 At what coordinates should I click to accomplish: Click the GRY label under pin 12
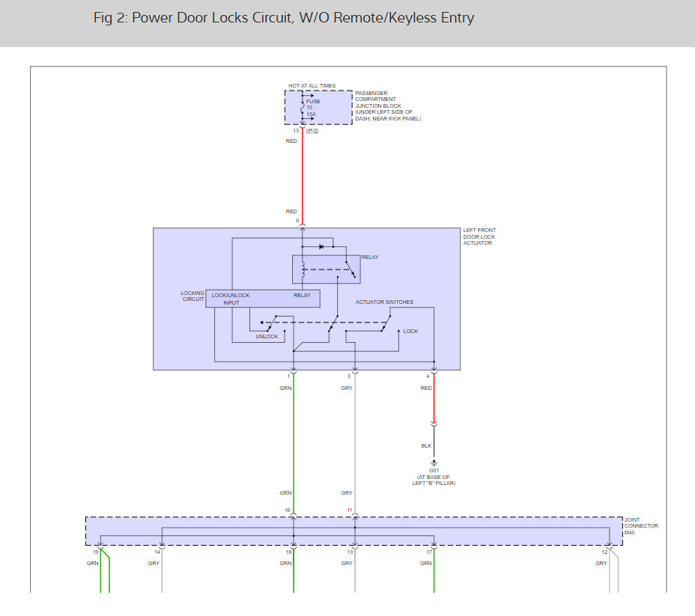pos(601,564)
